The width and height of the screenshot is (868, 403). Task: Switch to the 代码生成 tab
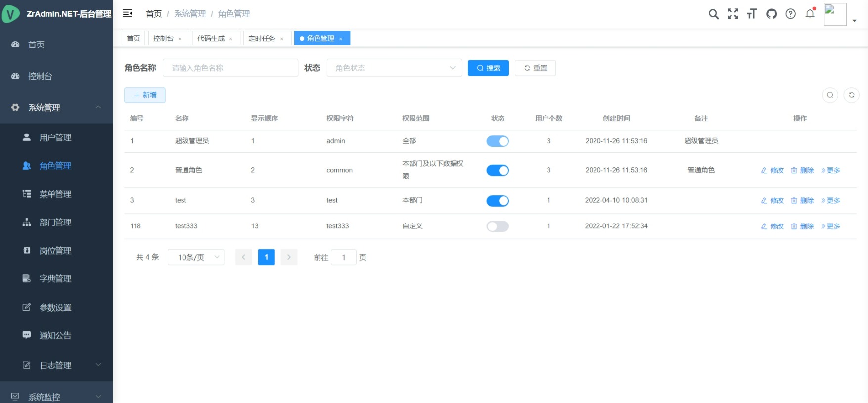(x=211, y=38)
